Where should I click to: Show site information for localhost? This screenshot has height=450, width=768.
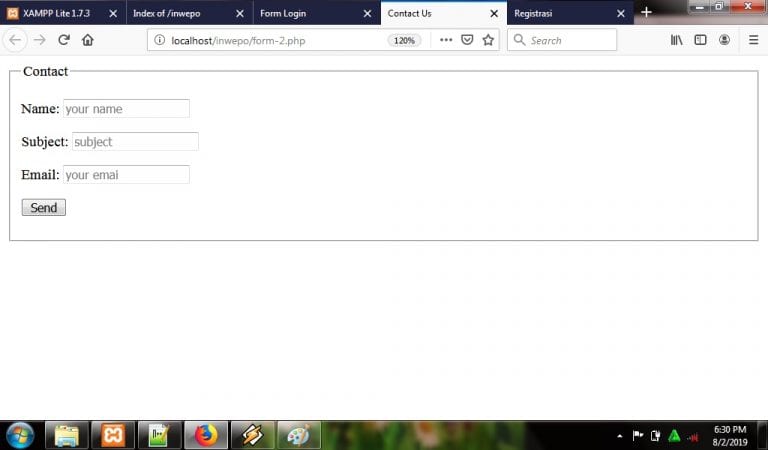pyautogui.click(x=160, y=40)
